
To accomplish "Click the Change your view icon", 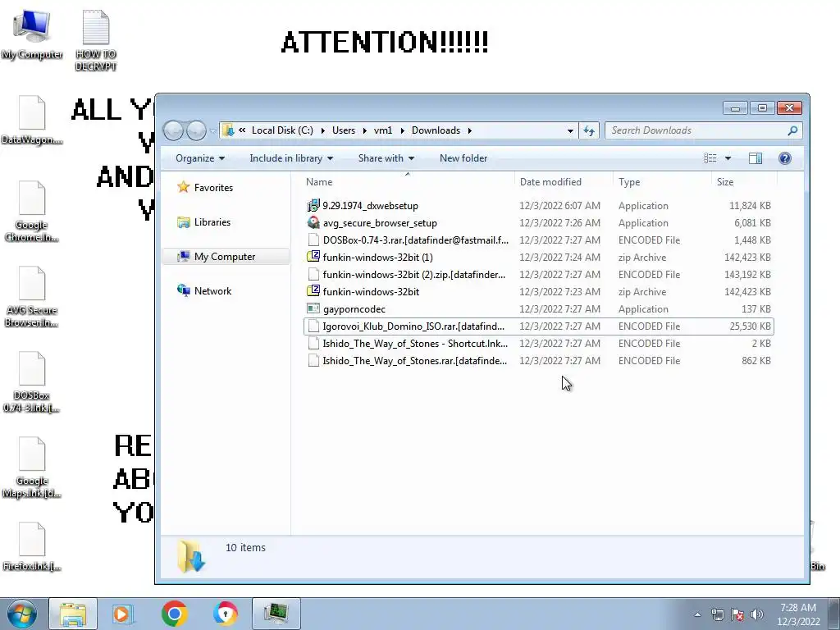I will (710, 158).
